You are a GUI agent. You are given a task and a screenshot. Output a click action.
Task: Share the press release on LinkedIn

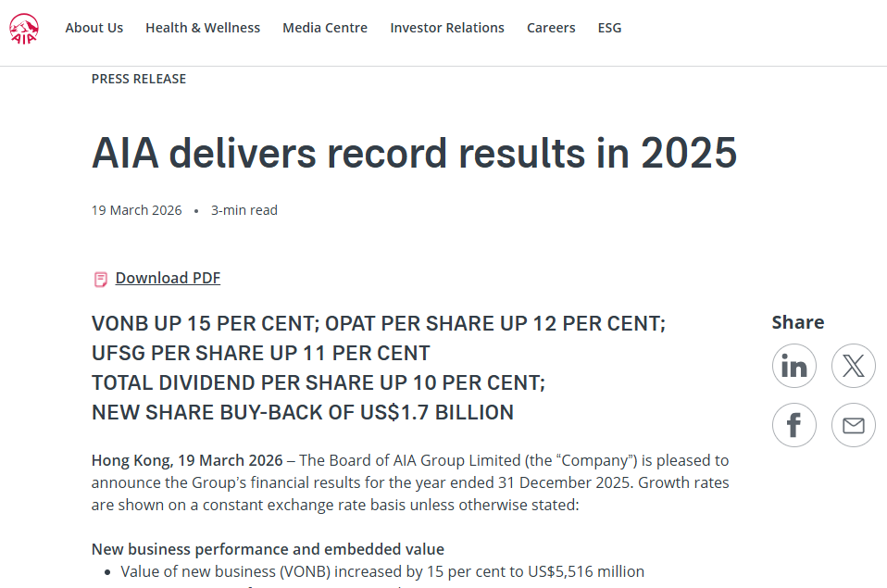tap(794, 366)
